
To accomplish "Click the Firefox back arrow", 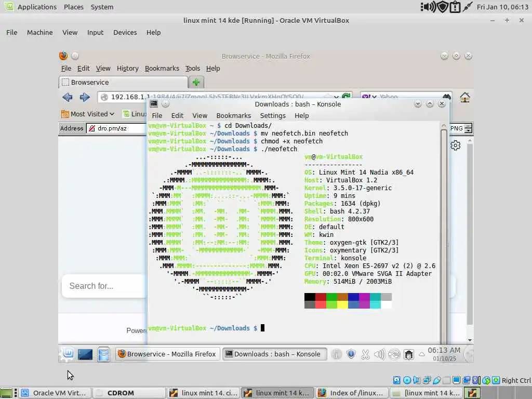I will tap(68, 97).
